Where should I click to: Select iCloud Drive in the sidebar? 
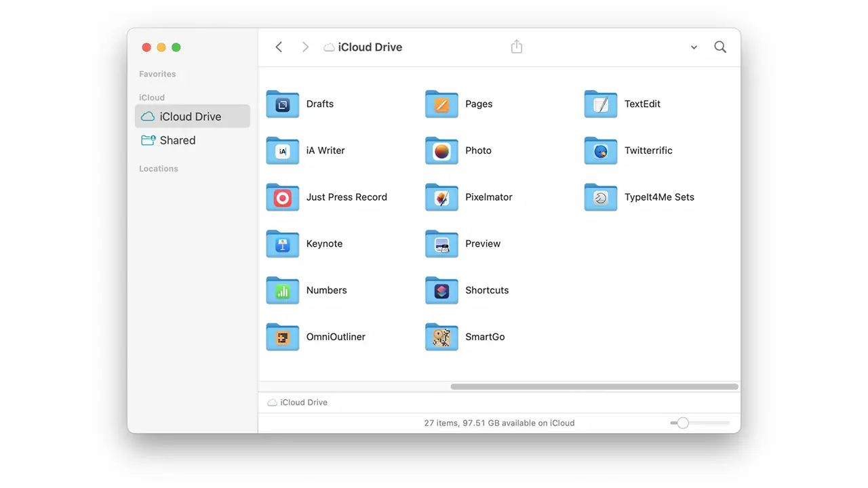coord(193,117)
